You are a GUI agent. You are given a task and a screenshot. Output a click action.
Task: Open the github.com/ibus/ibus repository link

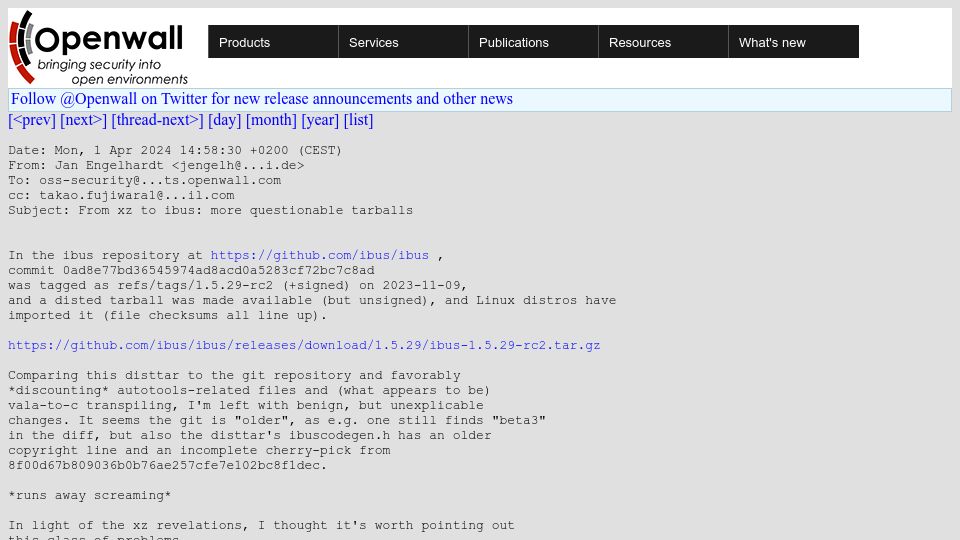click(x=320, y=255)
